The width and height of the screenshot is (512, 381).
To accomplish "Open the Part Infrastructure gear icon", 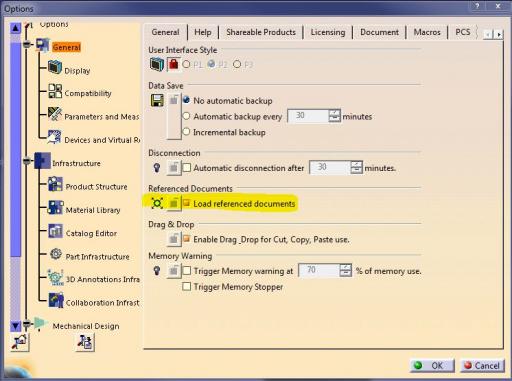I will coord(56,254).
